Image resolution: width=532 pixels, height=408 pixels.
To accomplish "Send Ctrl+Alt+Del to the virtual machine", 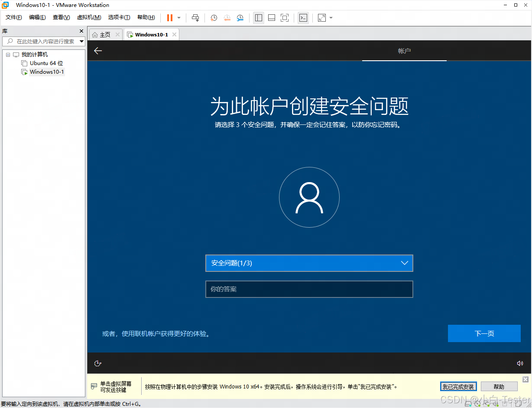I will (195, 18).
